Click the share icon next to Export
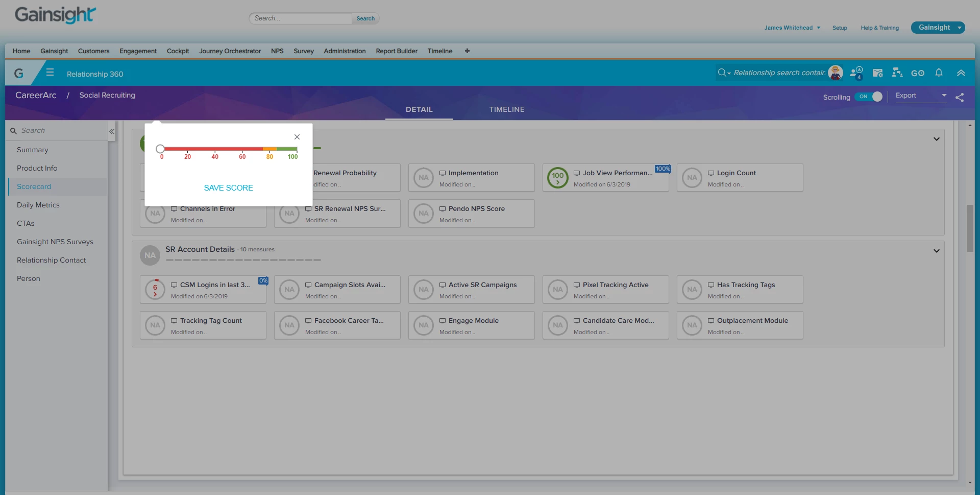980x495 pixels. [x=960, y=98]
